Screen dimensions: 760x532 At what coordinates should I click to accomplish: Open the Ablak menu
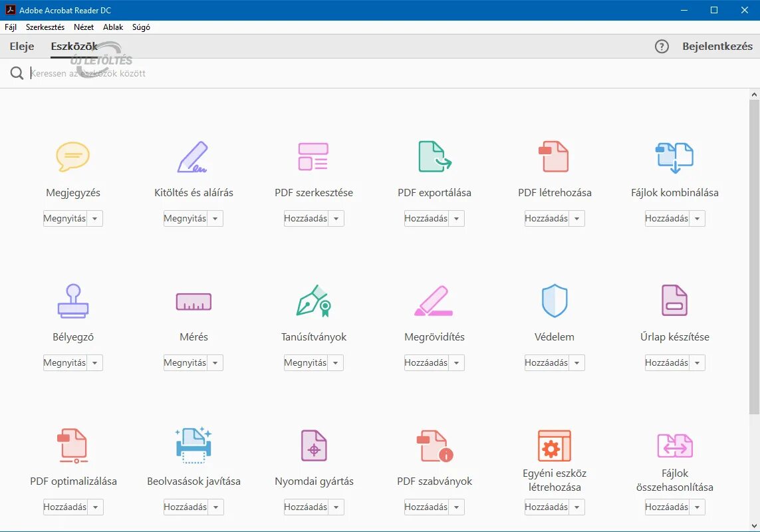click(x=113, y=27)
